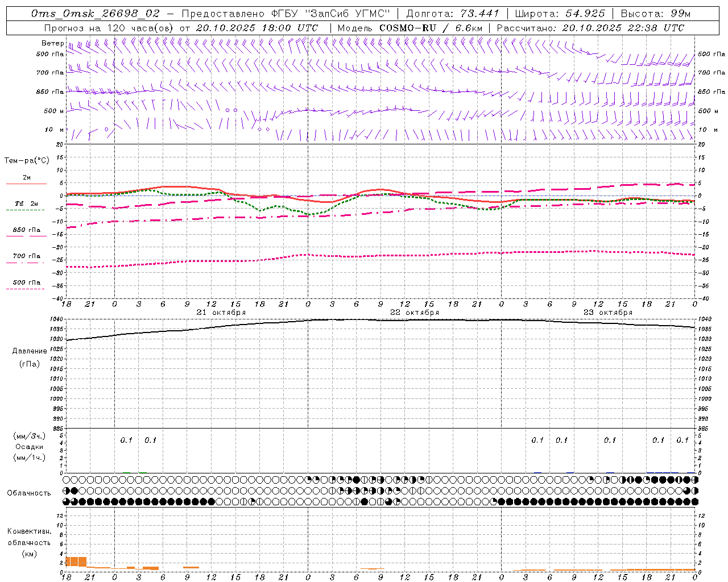The height and width of the screenshot is (582, 728).
Task: Click the tallest orange convective cloud bar
Action: tap(76, 562)
